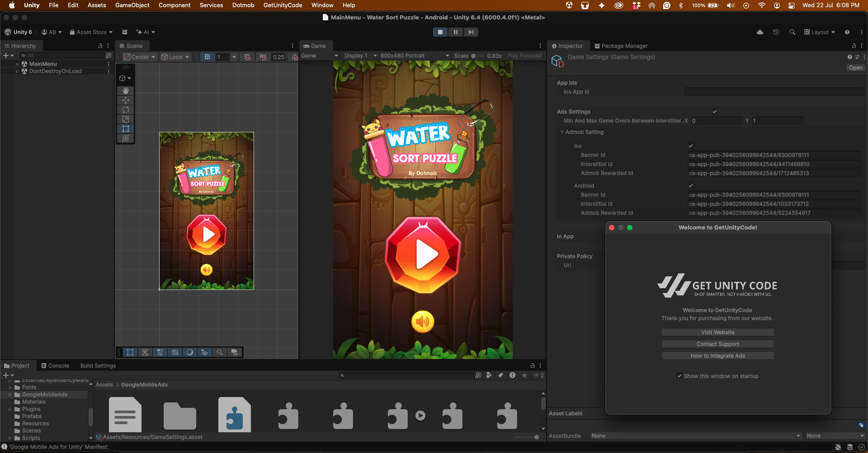Click the Android Banner Id field

(774, 195)
